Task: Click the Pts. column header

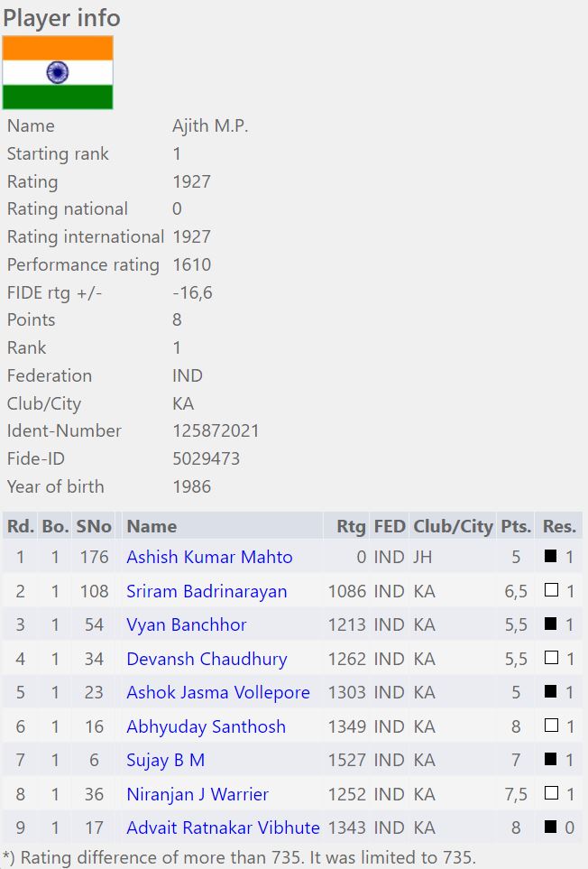Action: pos(516,526)
